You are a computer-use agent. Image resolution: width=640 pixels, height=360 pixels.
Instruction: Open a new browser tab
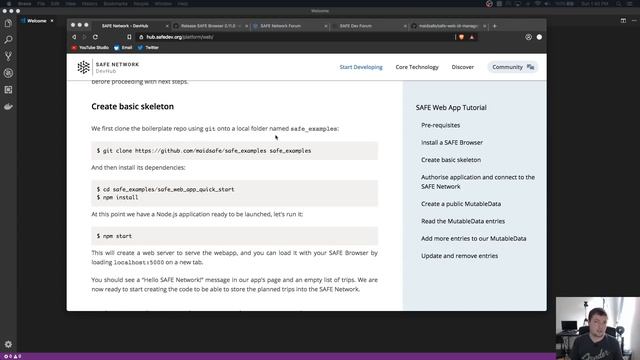tap(495, 26)
